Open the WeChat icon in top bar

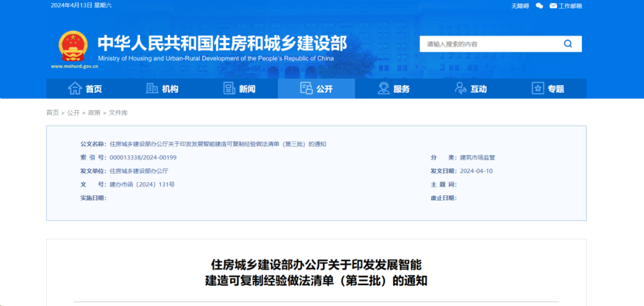540,6
